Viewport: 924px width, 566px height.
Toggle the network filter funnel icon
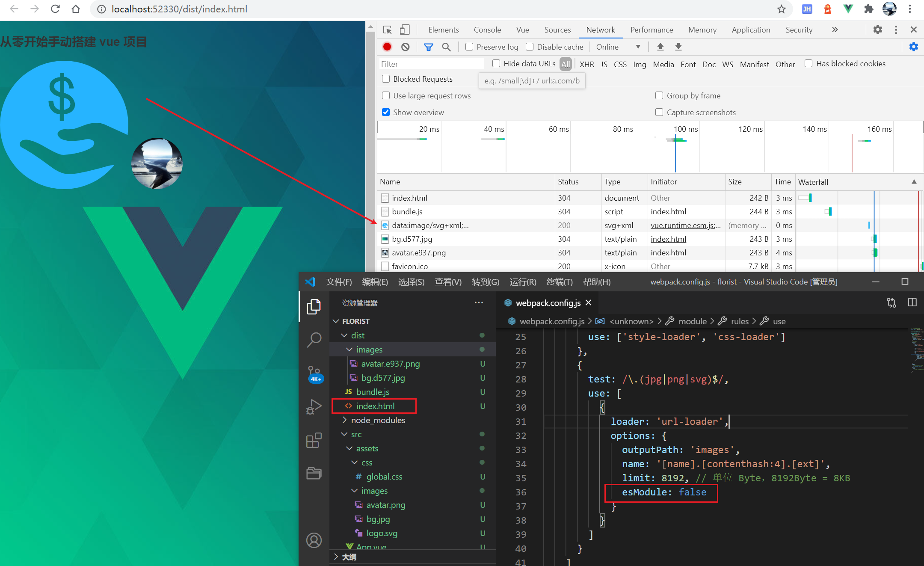pos(428,47)
